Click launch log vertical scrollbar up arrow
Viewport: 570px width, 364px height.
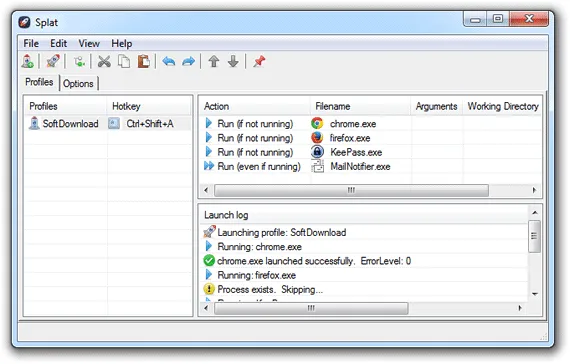pyautogui.click(x=535, y=213)
